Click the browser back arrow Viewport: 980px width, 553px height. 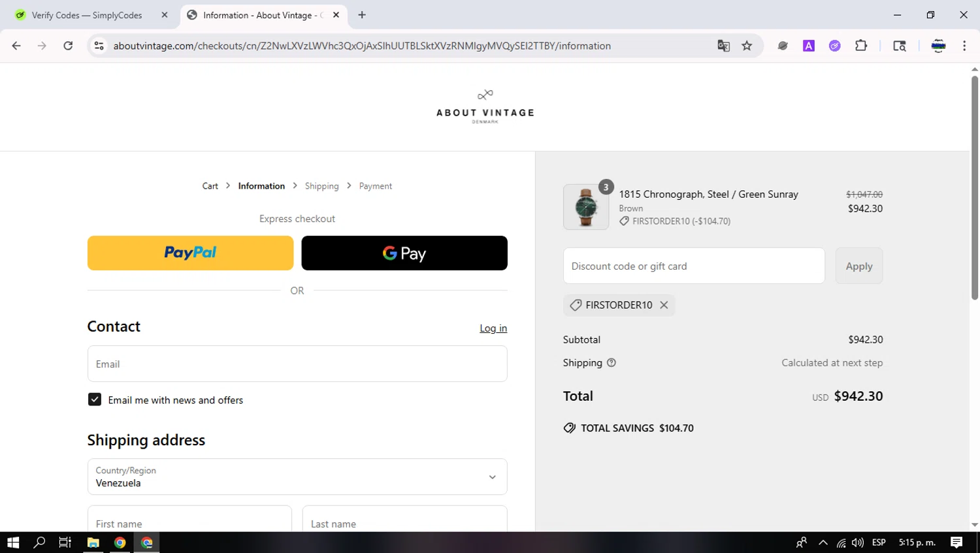coord(16,46)
